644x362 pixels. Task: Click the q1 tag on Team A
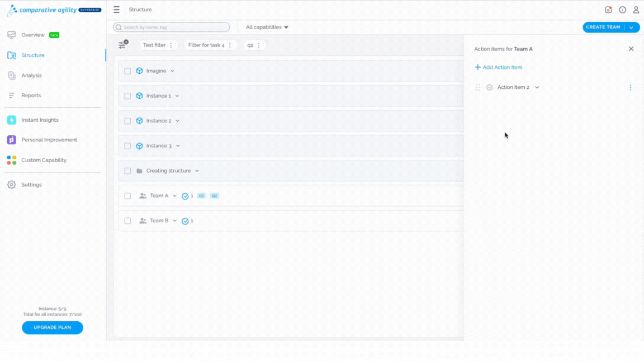(201, 196)
